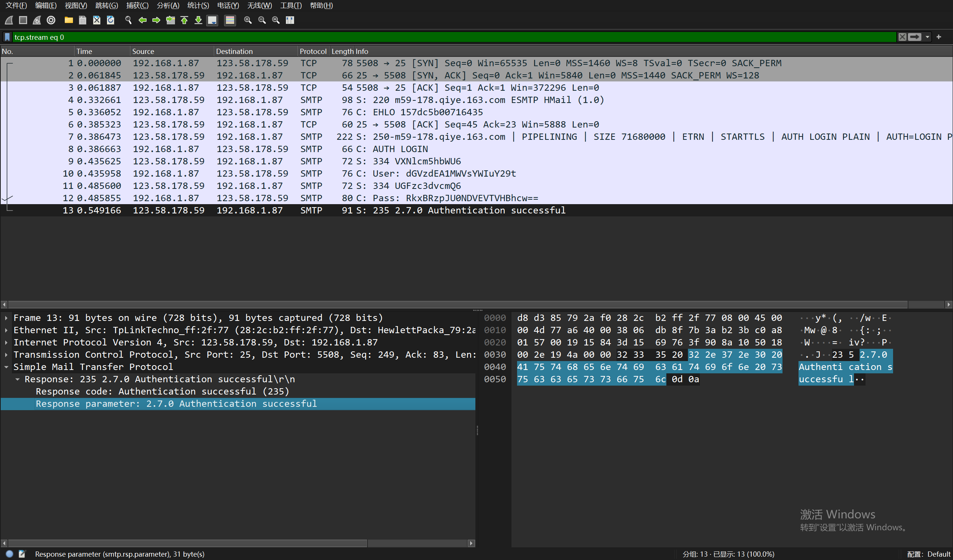The image size is (953, 560).
Task: Open the 统计(S) menu
Action: point(198,5)
